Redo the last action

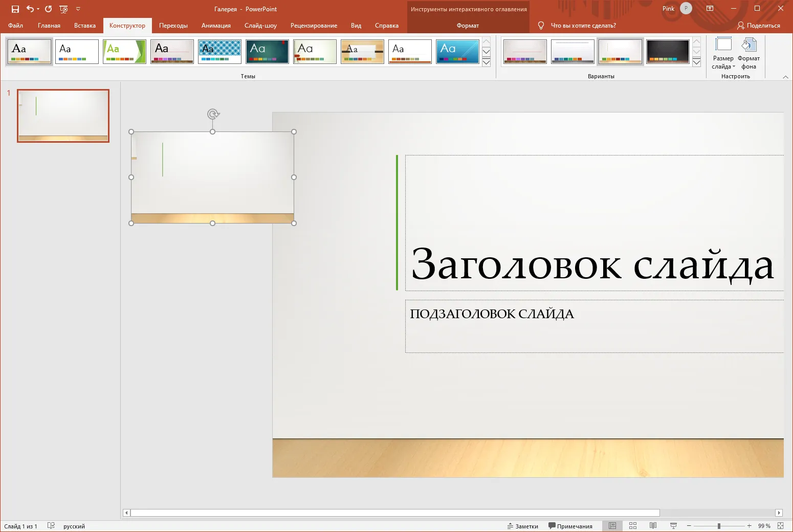48,9
